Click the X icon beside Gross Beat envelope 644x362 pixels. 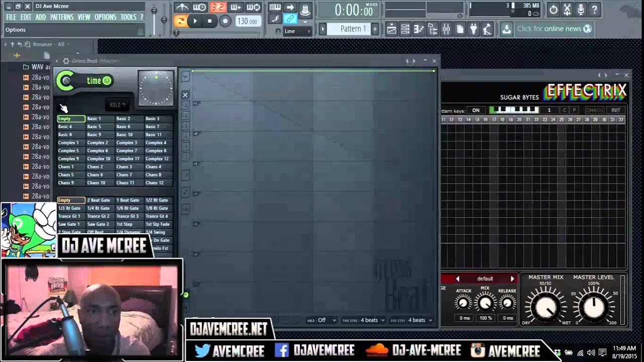click(x=185, y=95)
